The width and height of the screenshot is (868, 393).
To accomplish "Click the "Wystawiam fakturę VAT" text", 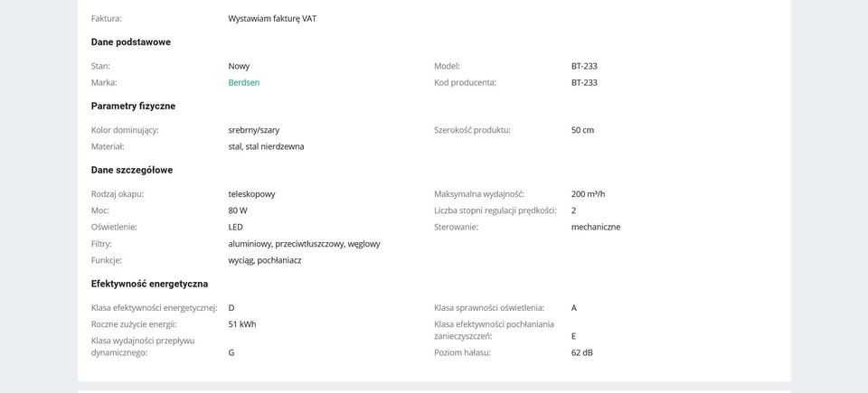I will (272, 18).
